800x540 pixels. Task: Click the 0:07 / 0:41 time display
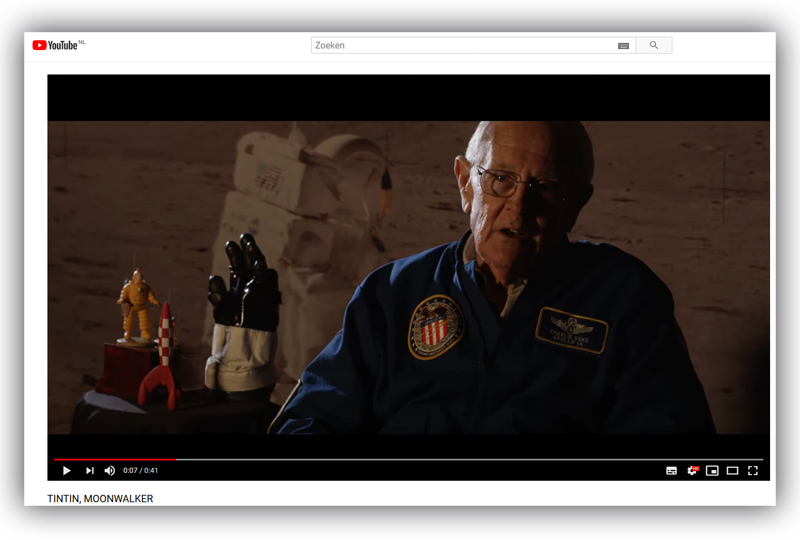[141, 471]
